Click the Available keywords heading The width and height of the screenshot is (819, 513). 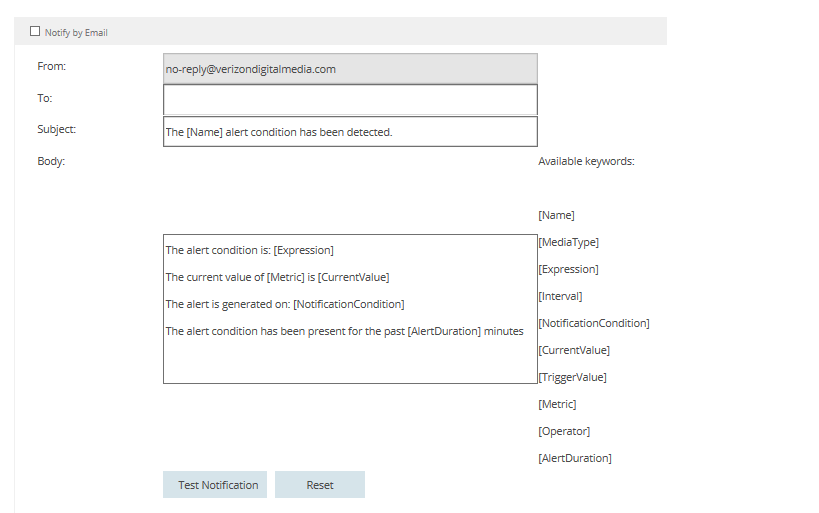click(x=586, y=161)
